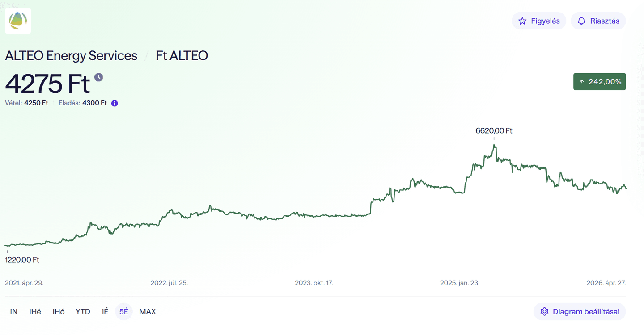
Task: Show year-to-date YTD chart
Action: pos(83,312)
